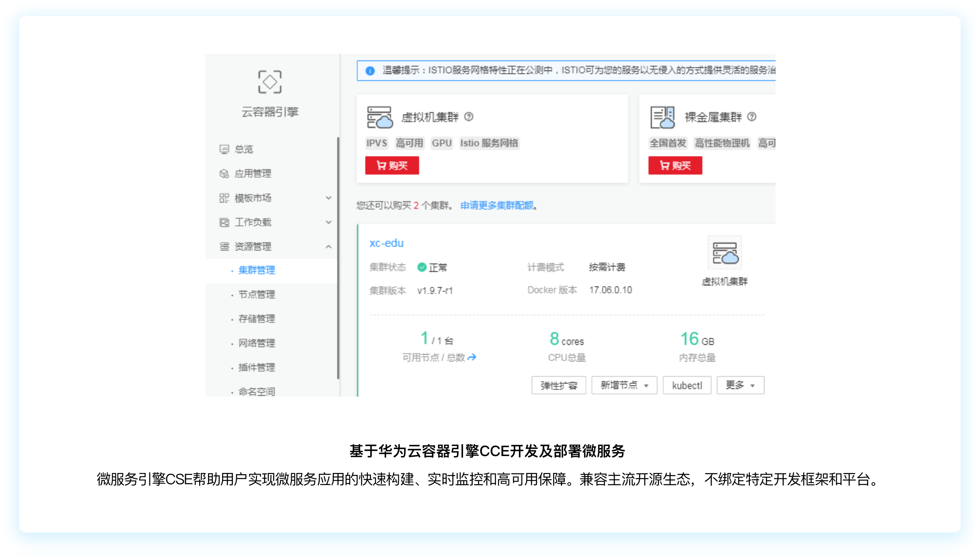980x555 pixels.
Task: Click the 应用管理 application icon
Action: (x=224, y=173)
